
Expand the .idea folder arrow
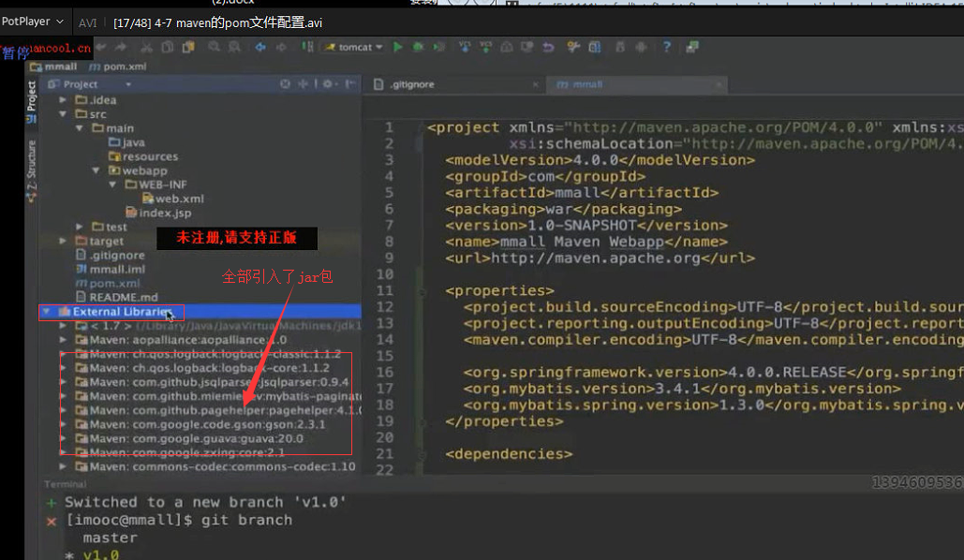[x=63, y=99]
